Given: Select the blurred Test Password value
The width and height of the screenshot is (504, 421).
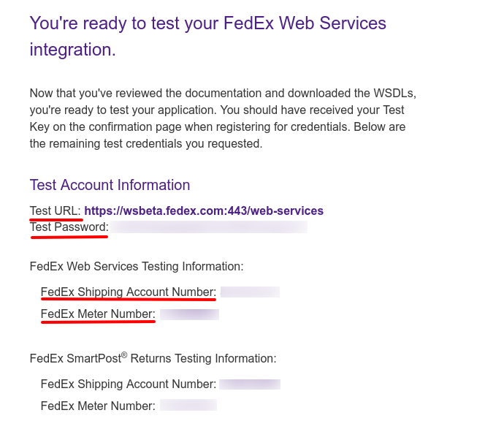Looking at the screenshot, I should [x=208, y=227].
